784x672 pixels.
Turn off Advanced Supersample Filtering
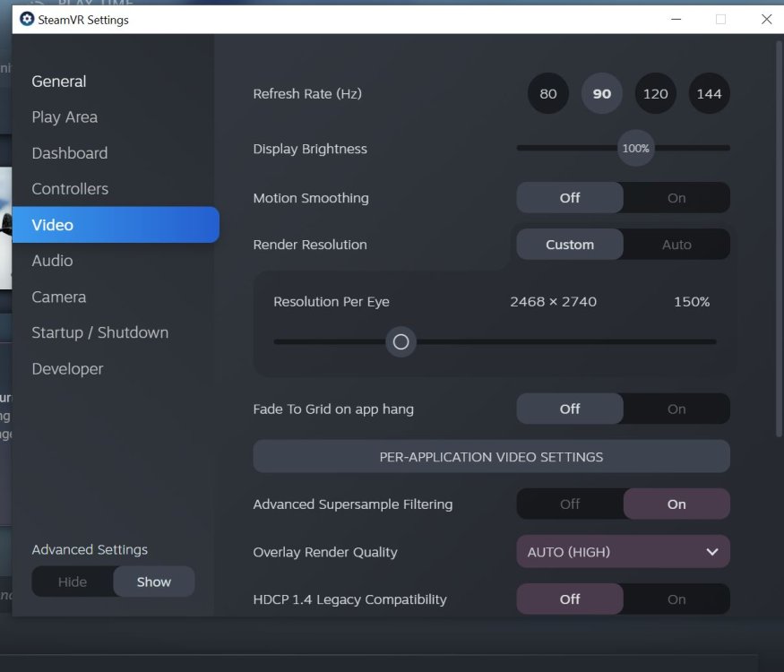[x=570, y=504]
